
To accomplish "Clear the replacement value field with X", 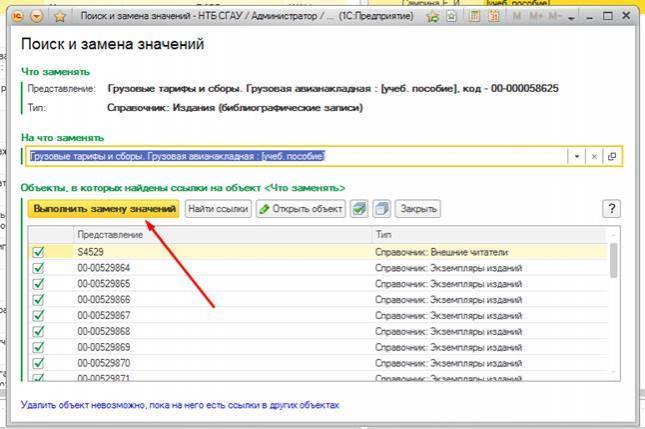I will tap(593, 157).
